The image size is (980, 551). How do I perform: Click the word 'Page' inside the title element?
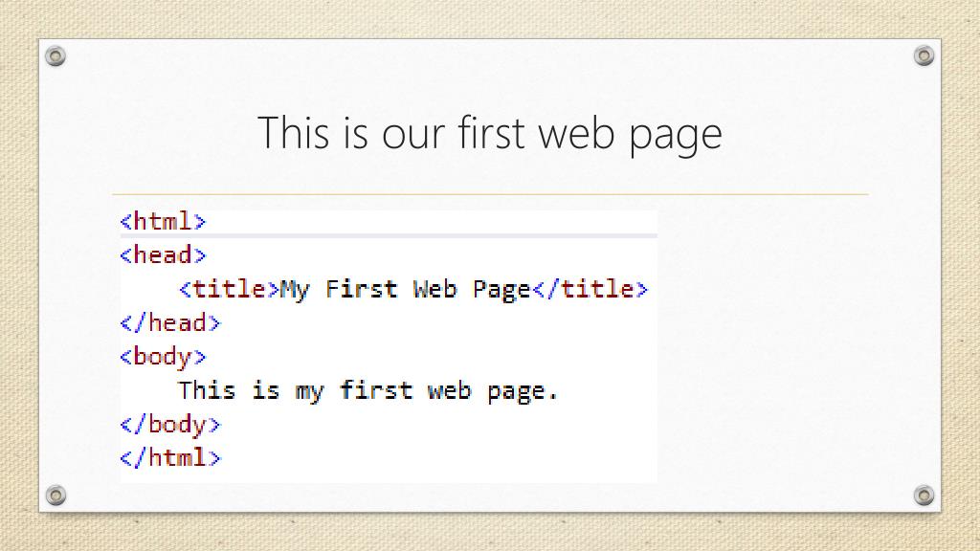pos(501,290)
